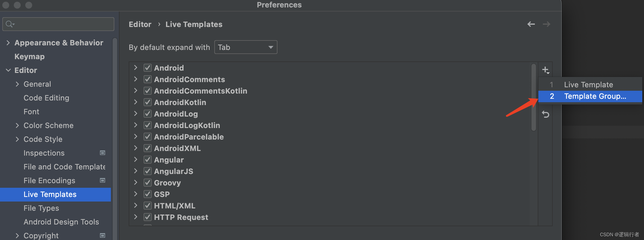Click the Copyright project-scope icon

coord(103,235)
